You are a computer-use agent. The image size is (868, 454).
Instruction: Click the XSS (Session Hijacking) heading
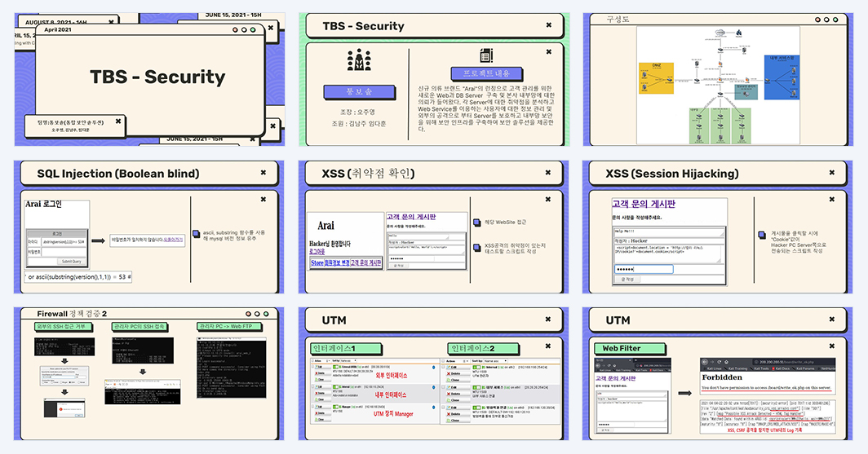[672, 174]
